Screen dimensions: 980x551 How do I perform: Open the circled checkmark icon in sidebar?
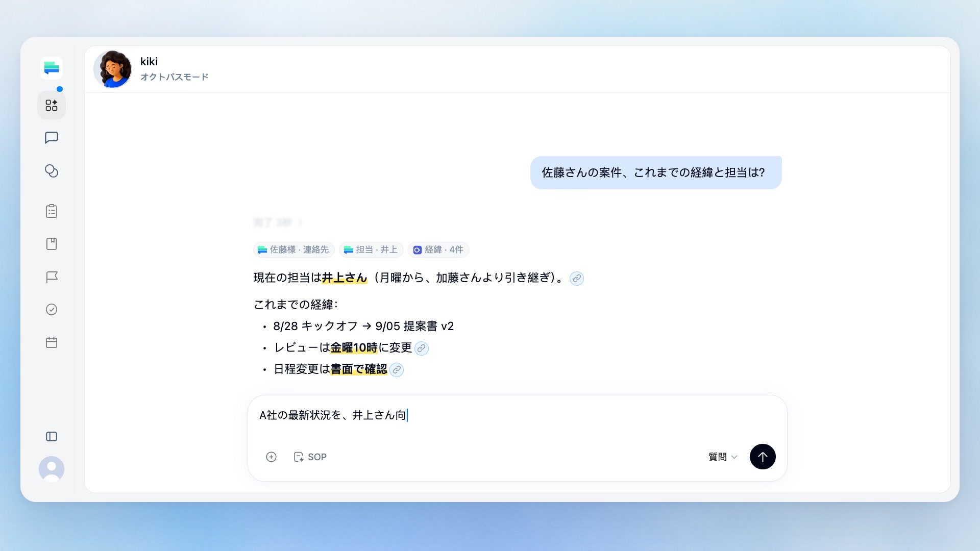(52, 310)
